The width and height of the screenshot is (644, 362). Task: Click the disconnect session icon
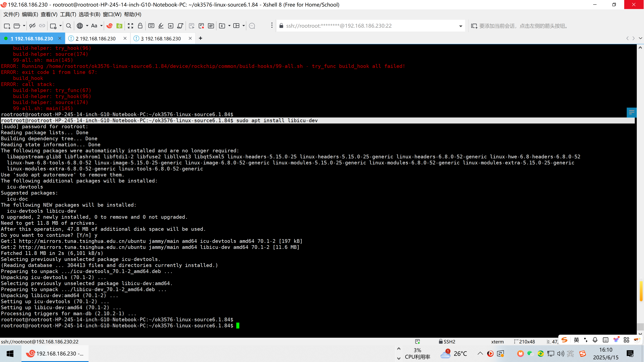(x=32, y=26)
